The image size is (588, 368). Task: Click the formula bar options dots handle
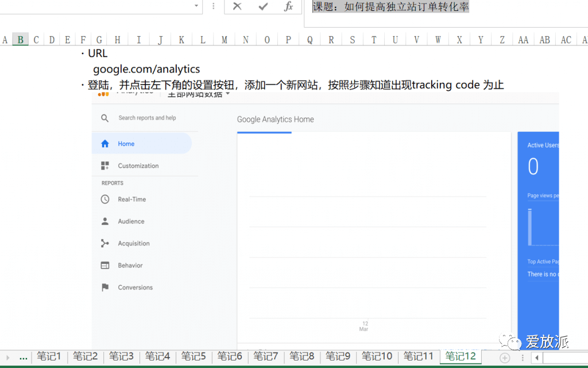(x=214, y=6)
